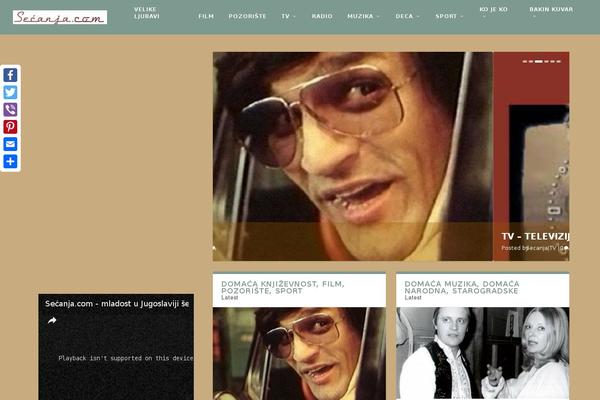Viewport: 600px width, 400px height.
Task: Open književnost section thumbnail of man with sunglasses
Action: click(299, 353)
